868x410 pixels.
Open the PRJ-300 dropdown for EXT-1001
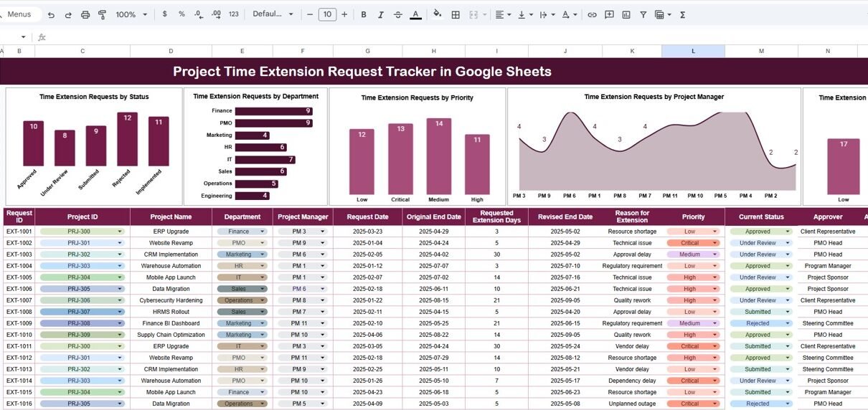point(120,232)
